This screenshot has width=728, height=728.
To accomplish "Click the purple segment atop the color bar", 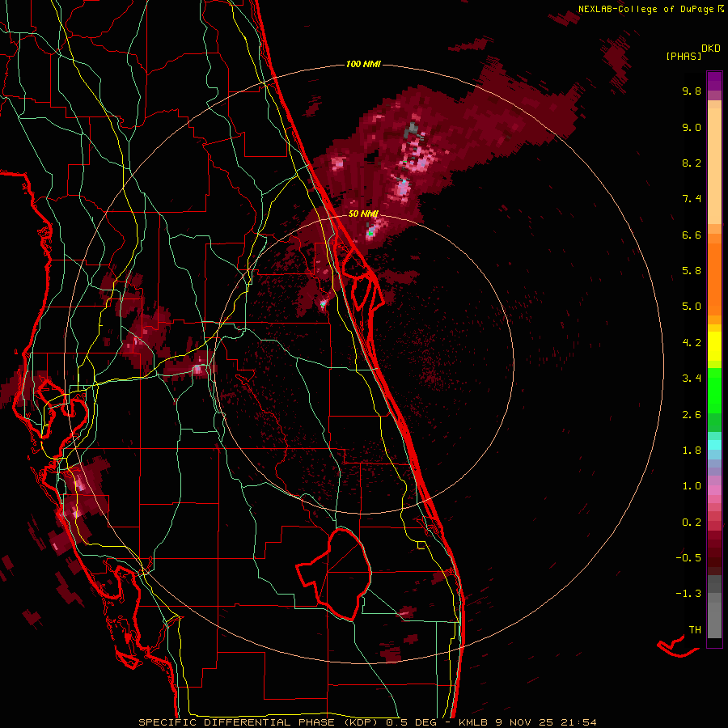I will [x=714, y=81].
